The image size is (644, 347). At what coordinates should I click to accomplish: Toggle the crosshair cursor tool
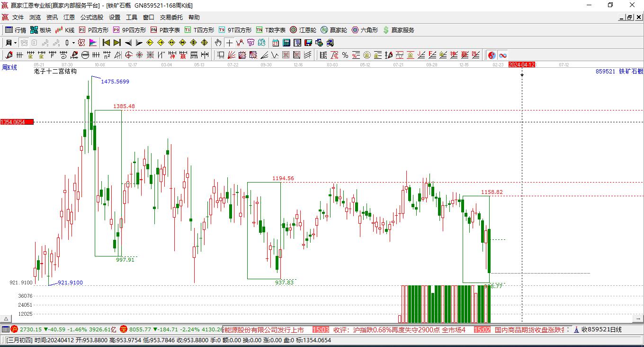(229, 43)
